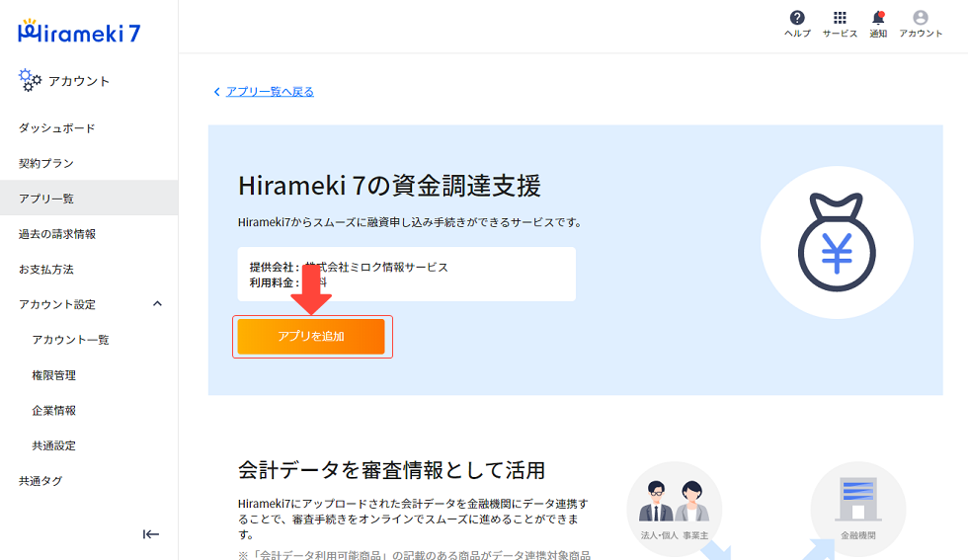This screenshot has height=560, width=968.
Task: Click the 会計データを審査情報として活用 heading
Action: [x=391, y=470]
